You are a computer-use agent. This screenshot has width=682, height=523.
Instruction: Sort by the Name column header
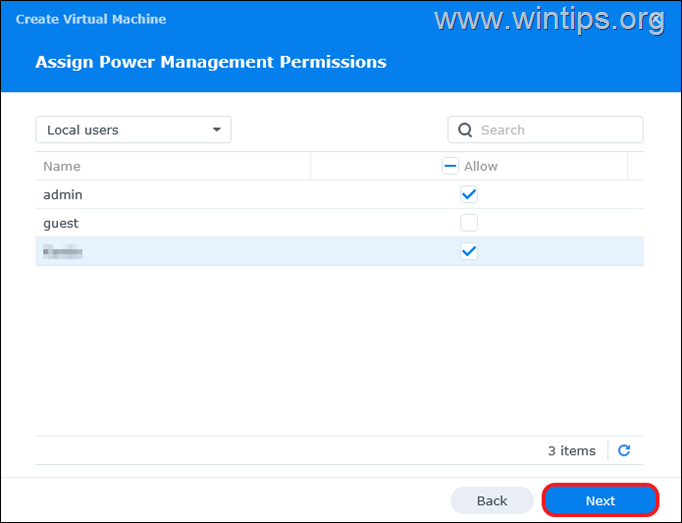pos(62,167)
